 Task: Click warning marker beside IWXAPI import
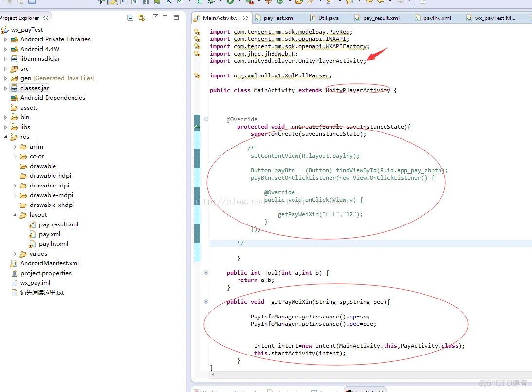point(197,39)
